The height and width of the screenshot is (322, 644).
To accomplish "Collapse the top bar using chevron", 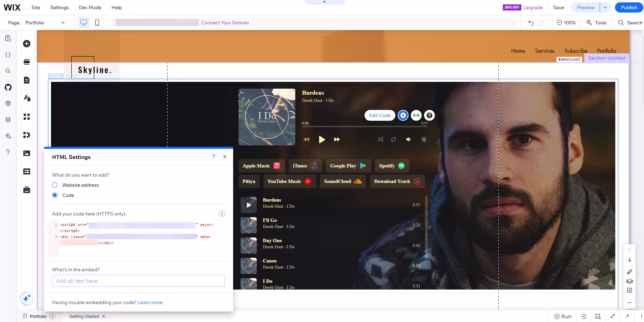I will 324,2.
